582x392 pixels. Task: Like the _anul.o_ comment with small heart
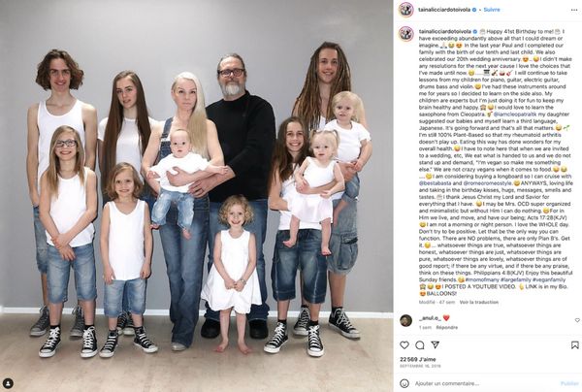pos(577,320)
